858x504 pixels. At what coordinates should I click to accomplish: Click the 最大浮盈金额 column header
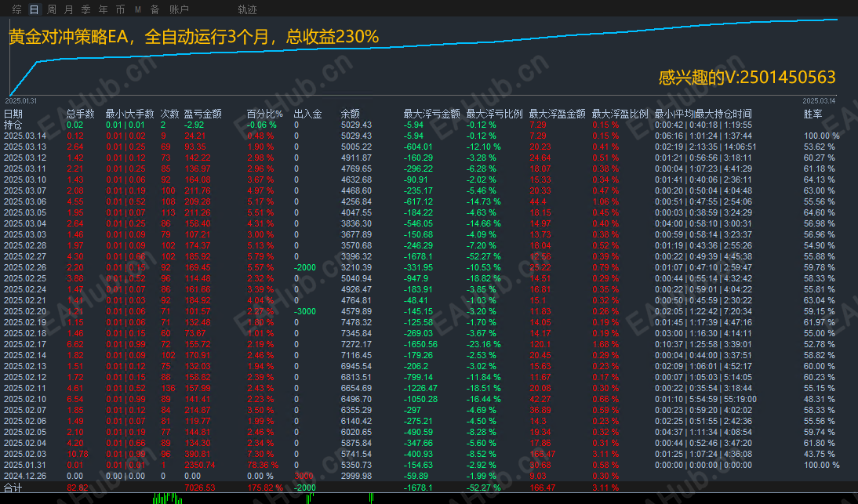(557, 114)
